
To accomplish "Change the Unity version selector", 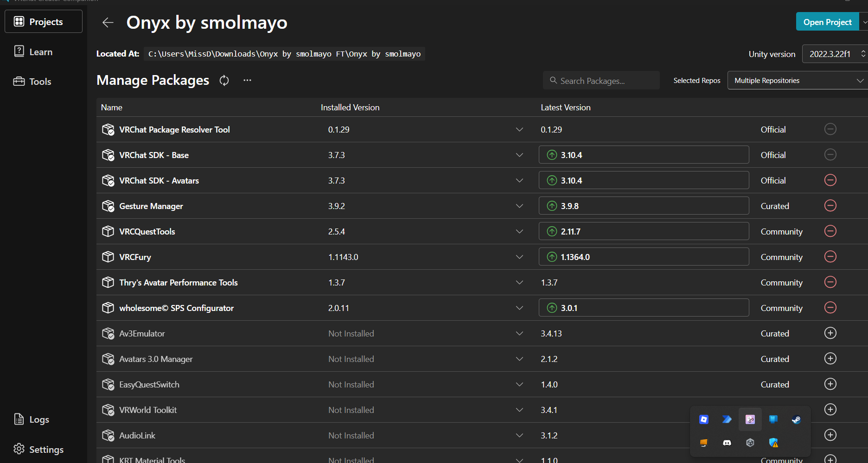I will point(835,54).
